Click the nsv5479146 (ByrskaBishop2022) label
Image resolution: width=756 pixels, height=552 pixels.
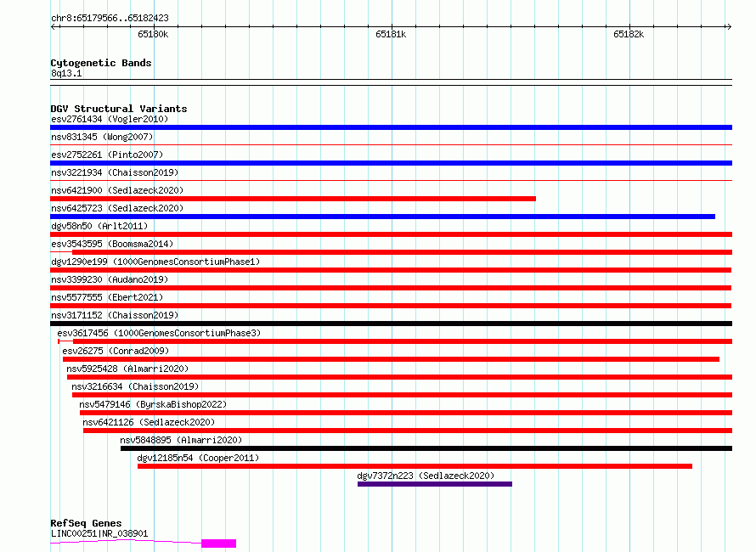(153, 404)
